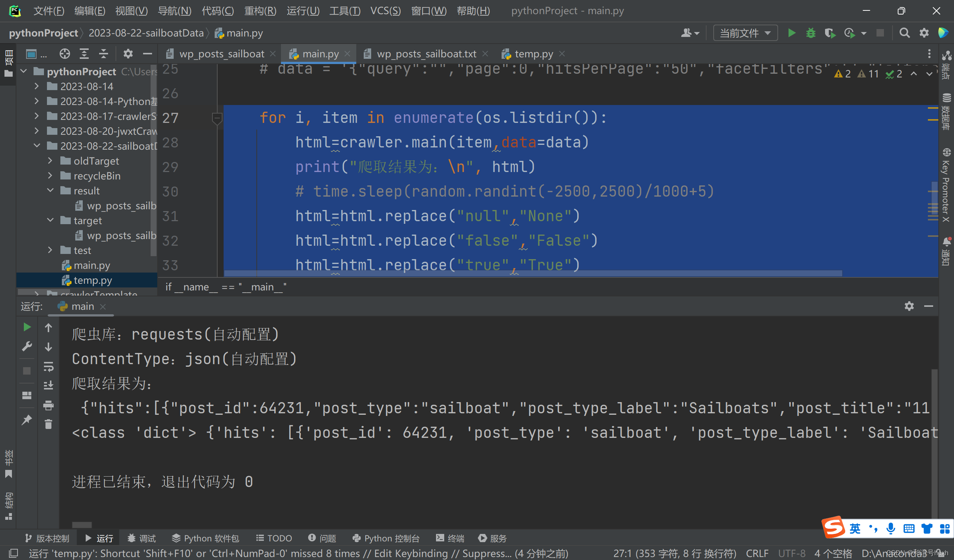Run with coverage shield icon
Image resolution: width=954 pixels, height=560 pixels.
click(830, 33)
